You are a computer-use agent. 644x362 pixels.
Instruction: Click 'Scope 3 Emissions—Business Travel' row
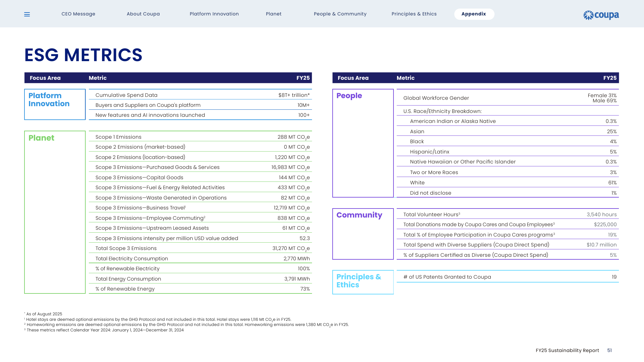(200, 208)
